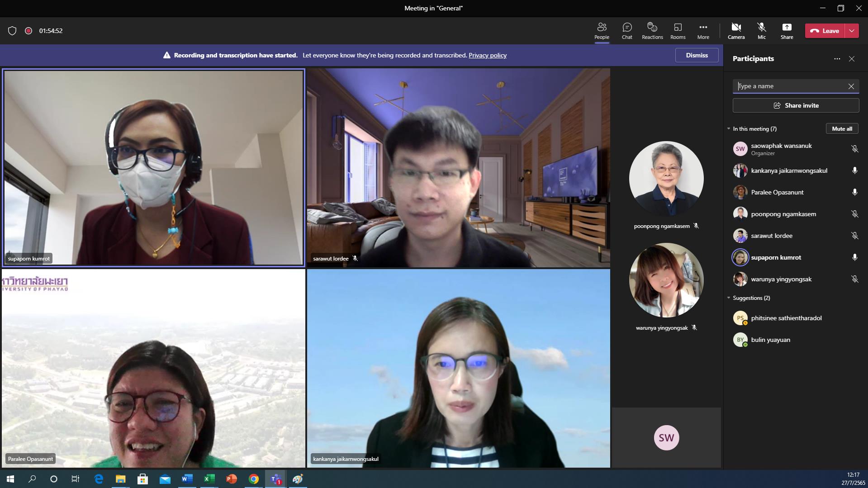Toggle mic for warunya yingyongsak in list
This screenshot has width=868, height=488.
point(854,279)
